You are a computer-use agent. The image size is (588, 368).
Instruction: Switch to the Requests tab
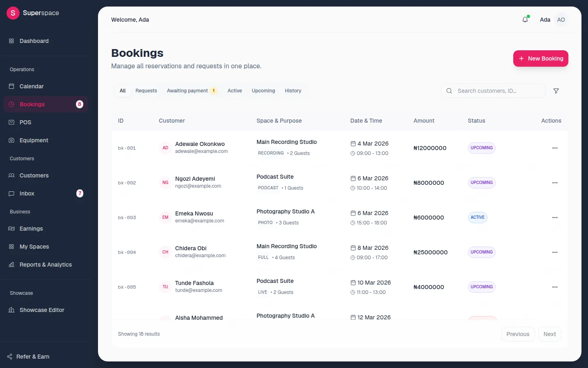[146, 91]
